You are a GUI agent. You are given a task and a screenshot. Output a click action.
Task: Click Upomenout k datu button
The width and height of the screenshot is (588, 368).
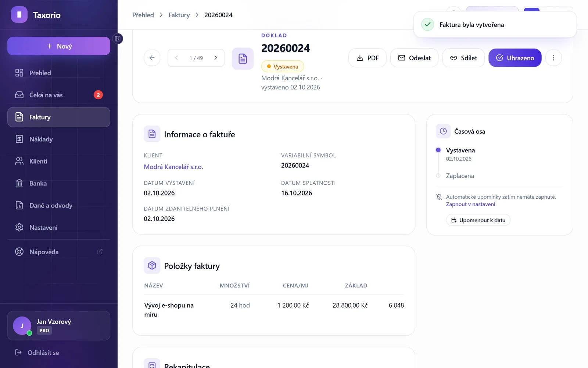point(478,220)
